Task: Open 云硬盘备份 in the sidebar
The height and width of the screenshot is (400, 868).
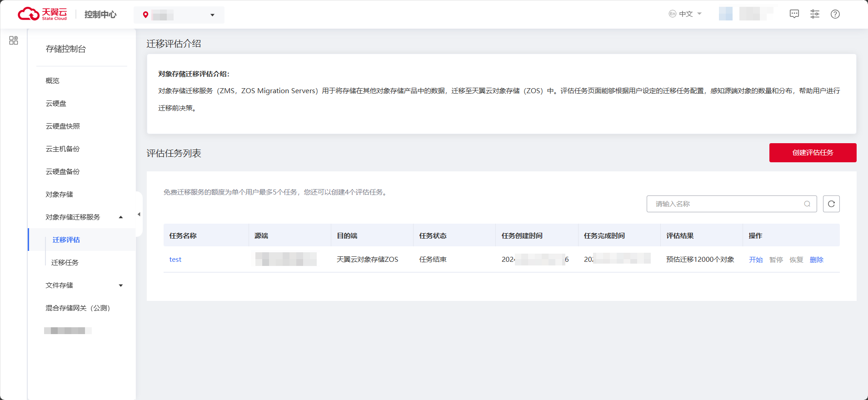Action: click(63, 171)
